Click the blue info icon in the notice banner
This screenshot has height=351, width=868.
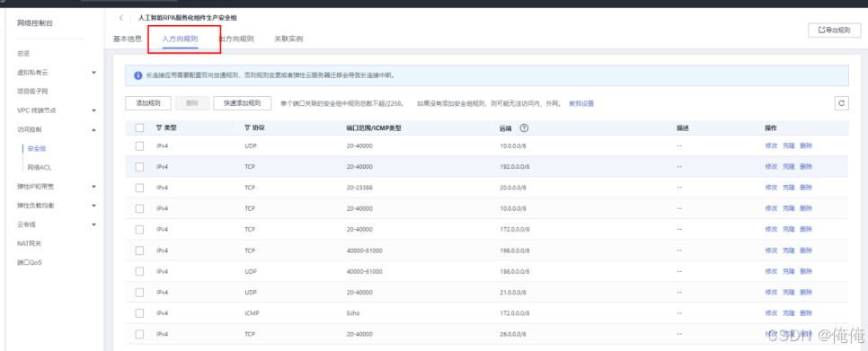point(137,75)
